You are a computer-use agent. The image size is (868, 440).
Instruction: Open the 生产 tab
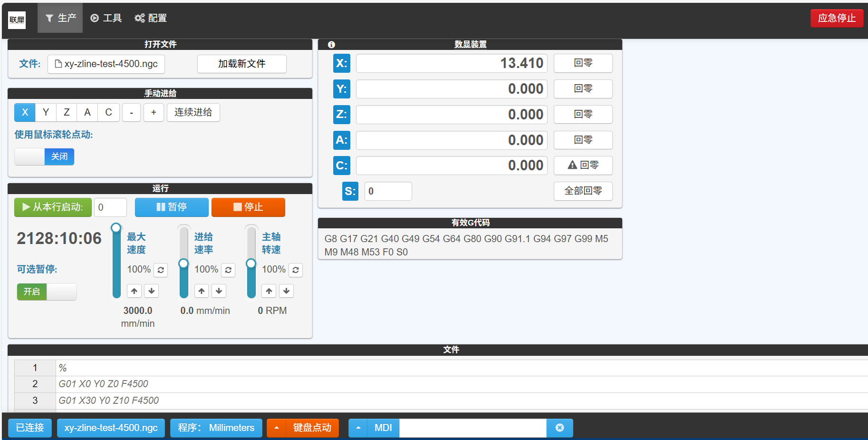click(x=60, y=18)
